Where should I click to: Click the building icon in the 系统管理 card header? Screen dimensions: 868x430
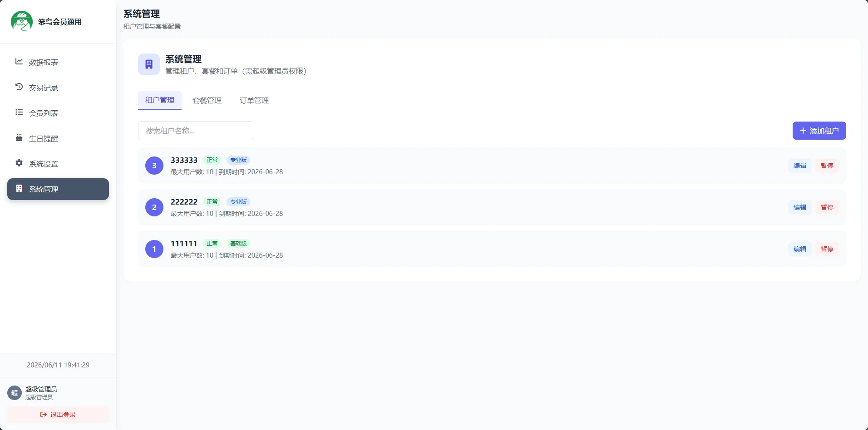coord(149,64)
